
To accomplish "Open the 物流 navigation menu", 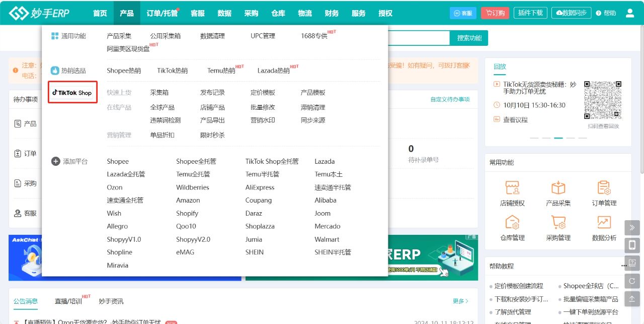I will point(305,13).
